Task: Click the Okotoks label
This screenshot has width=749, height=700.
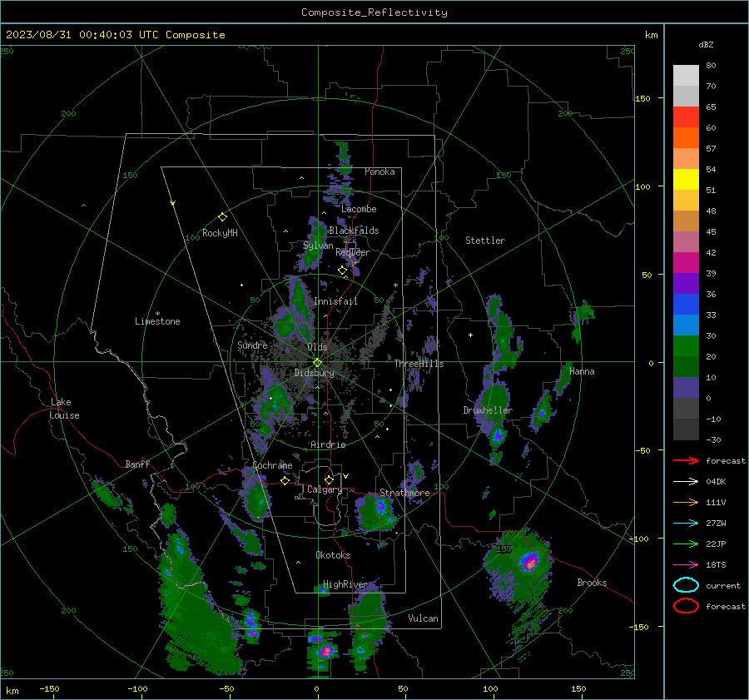Action: tap(333, 555)
